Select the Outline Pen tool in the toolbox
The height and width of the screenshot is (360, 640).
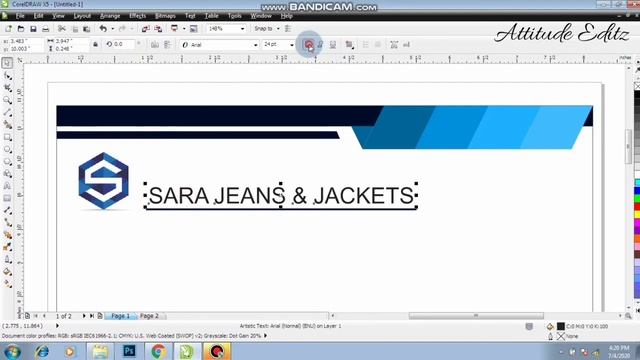click(x=7, y=260)
